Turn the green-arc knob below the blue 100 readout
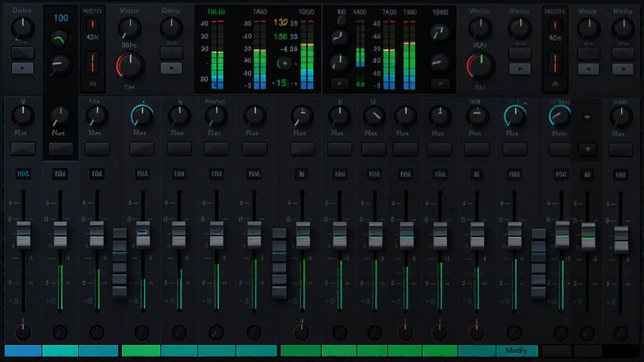 pyautogui.click(x=60, y=40)
